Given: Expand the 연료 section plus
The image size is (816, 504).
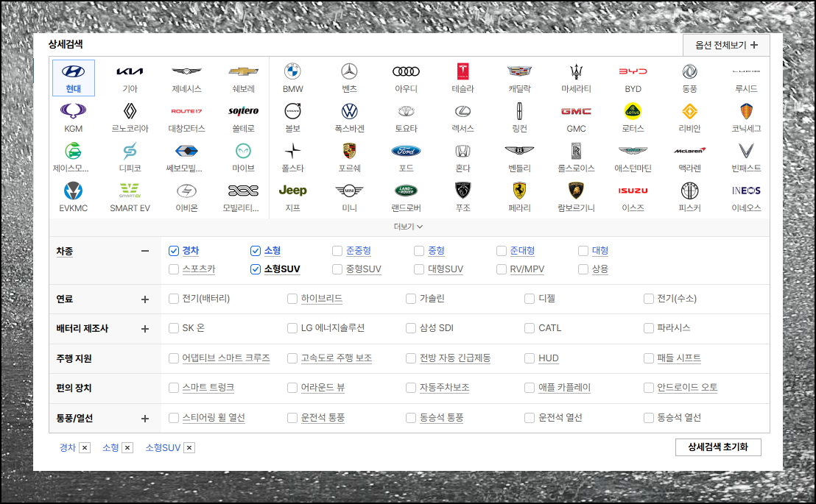Looking at the screenshot, I should tap(145, 299).
